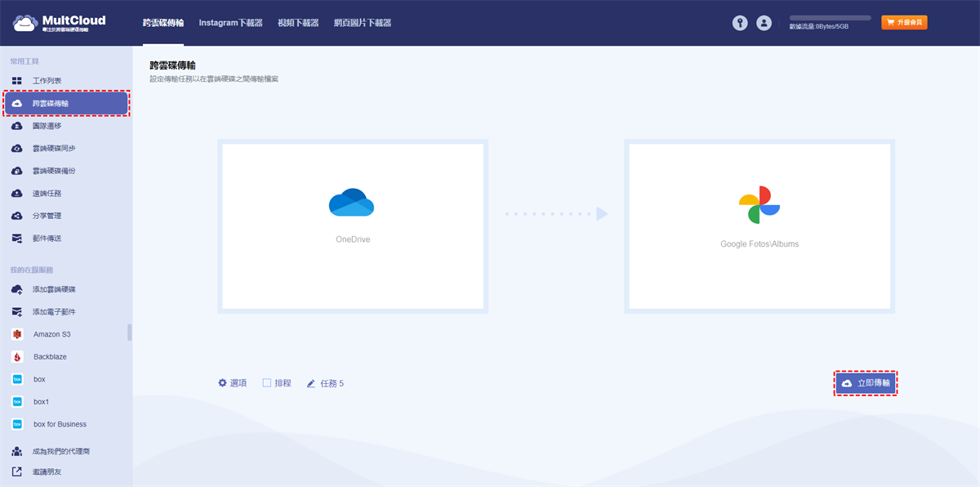The image size is (980, 487).
Task: Click the 成為我們的代理商 people icon
Action: click(17, 451)
